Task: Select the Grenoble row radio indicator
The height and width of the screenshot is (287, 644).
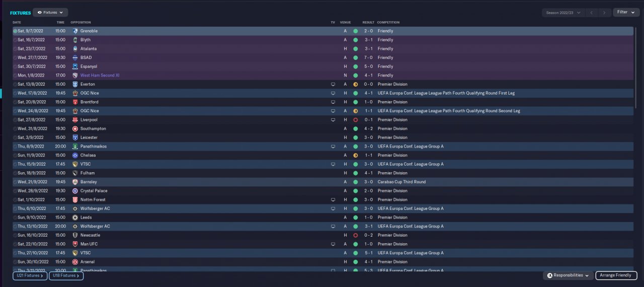Action: (15, 31)
